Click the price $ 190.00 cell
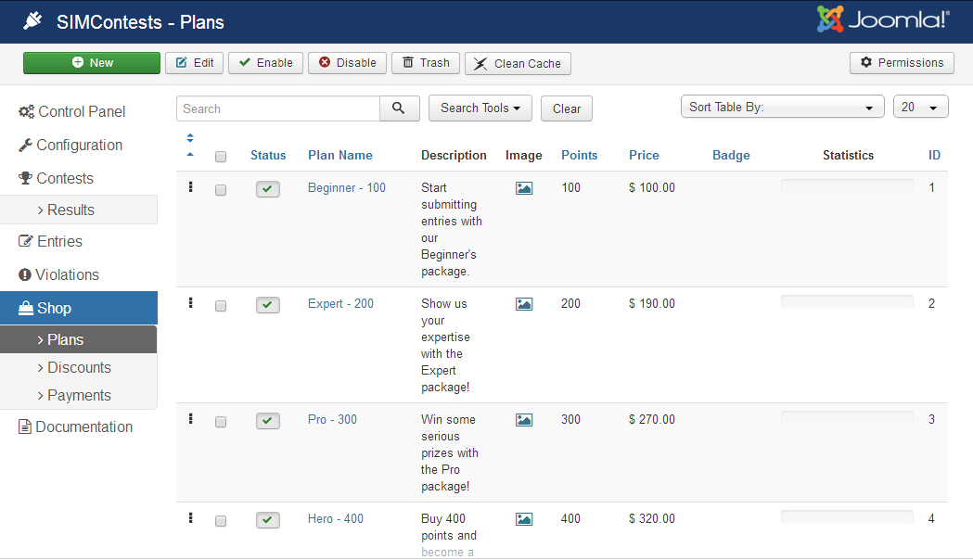Viewport: 973px width, 560px height. pyautogui.click(x=651, y=304)
